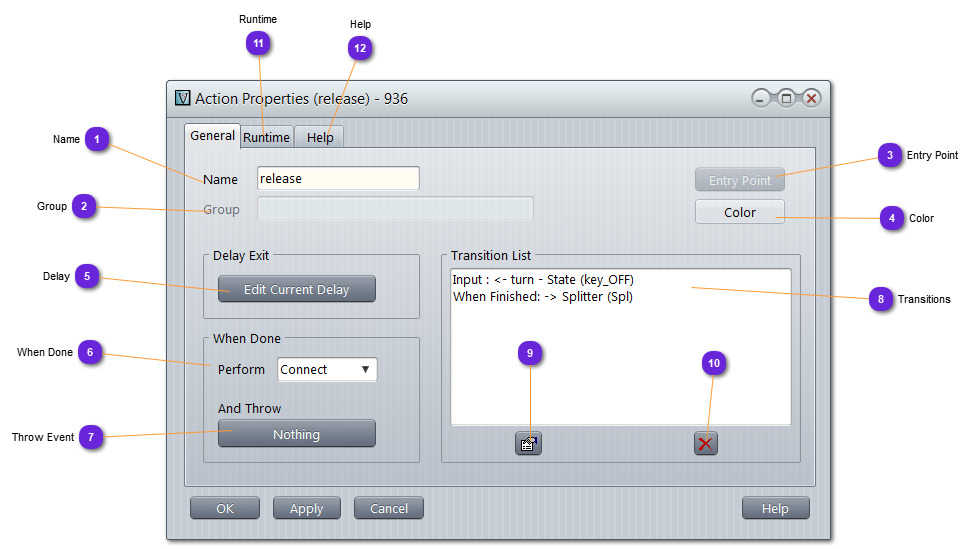Maximize the Action Properties window
This screenshot has height=549, width=974.
coord(786,98)
